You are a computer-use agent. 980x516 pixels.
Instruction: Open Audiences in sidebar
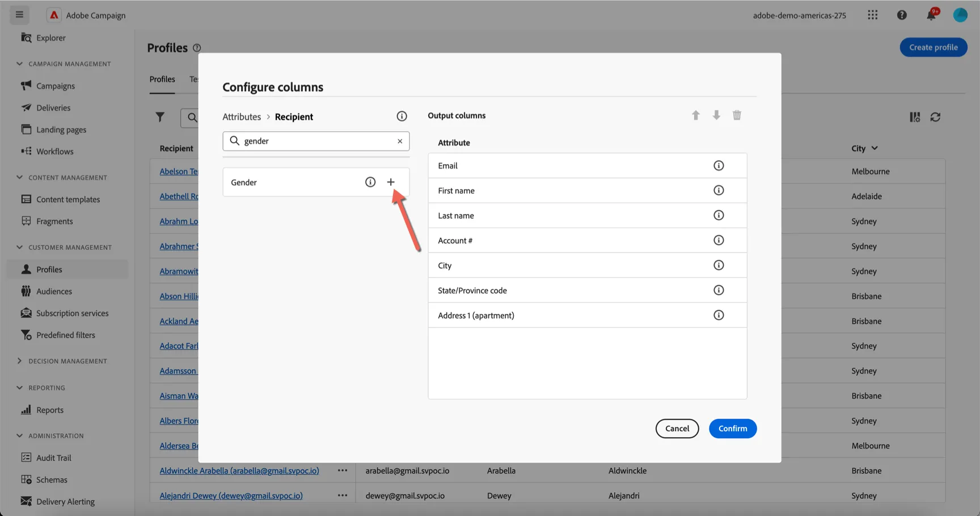point(54,291)
